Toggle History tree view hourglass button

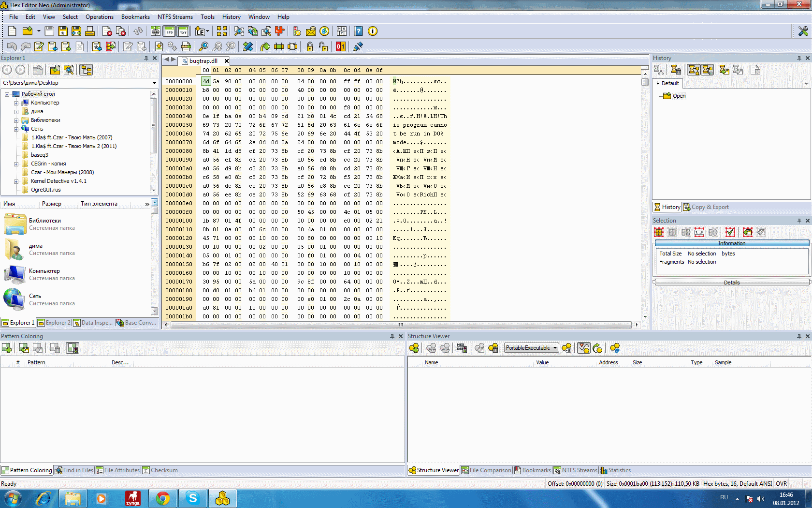[x=694, y=70]
